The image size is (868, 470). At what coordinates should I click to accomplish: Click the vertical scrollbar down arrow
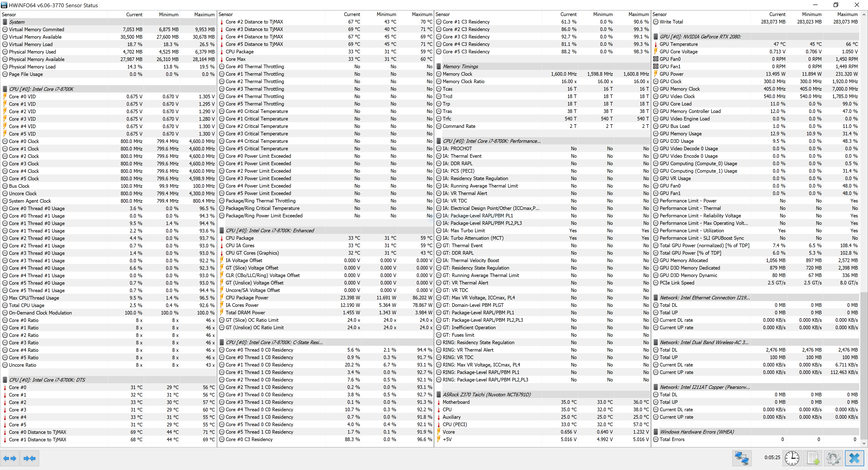tap(864, 443)
